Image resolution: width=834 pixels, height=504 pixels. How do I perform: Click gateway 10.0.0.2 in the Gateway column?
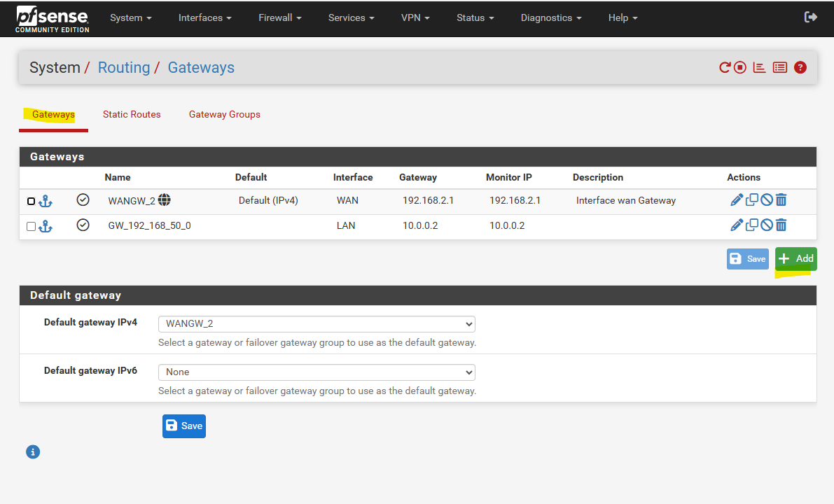coord(420,226)
